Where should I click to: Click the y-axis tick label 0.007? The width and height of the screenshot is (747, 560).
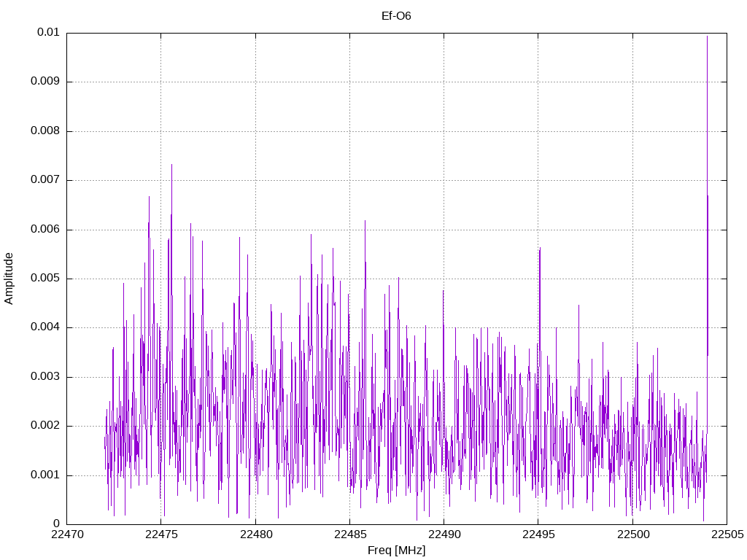coord(45,180)
